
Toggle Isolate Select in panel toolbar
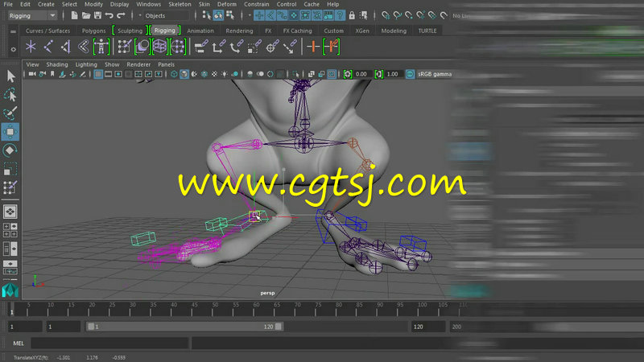point(295,74)
